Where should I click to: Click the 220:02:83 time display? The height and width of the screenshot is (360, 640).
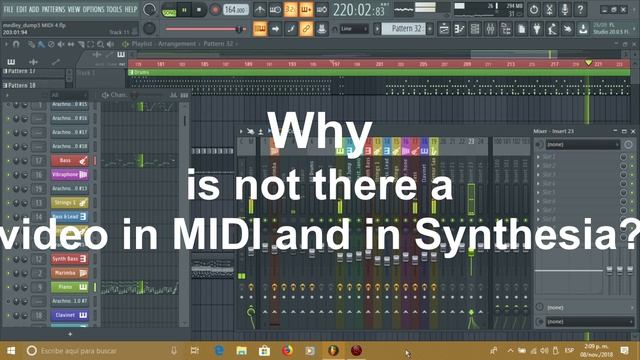click(359, 10)
